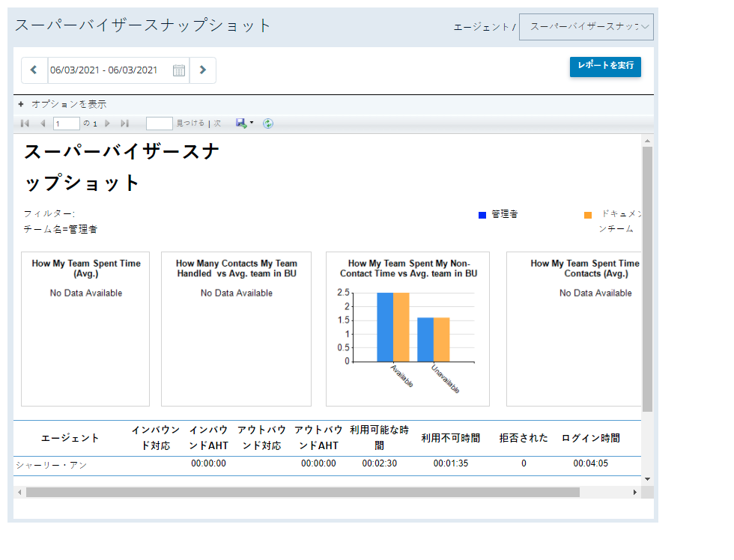
Task: Click the orange Unavailable bar in chart
Action: (441, 340)
